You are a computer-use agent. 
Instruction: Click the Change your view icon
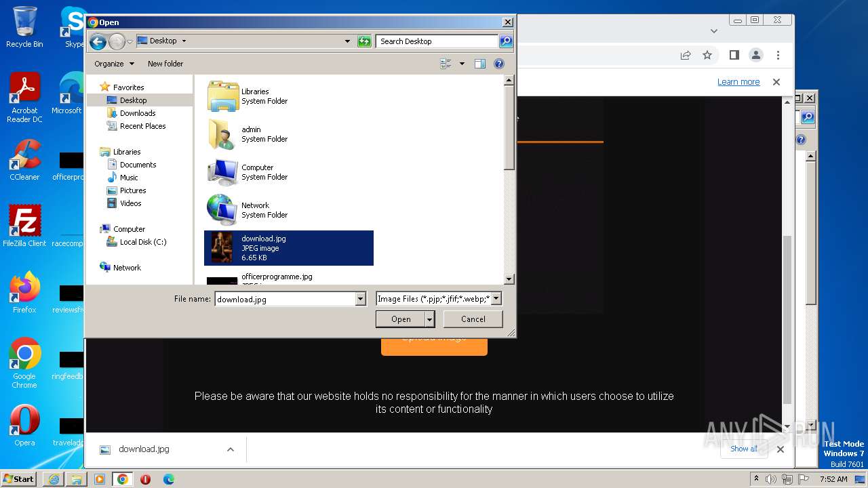tap(446, 64)
